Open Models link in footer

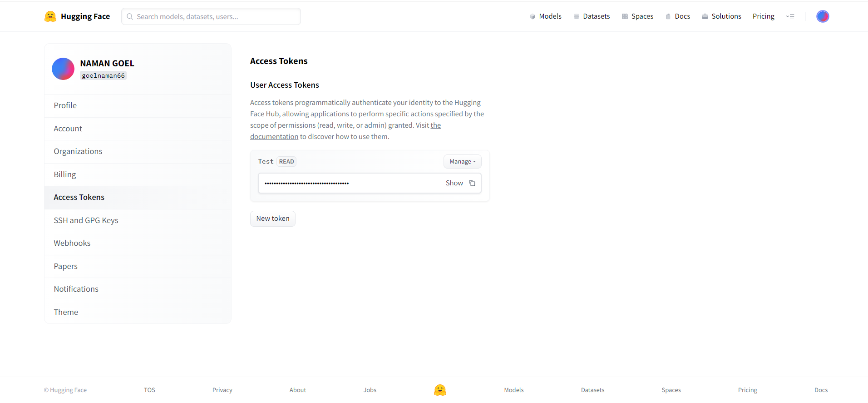[514, 390]
